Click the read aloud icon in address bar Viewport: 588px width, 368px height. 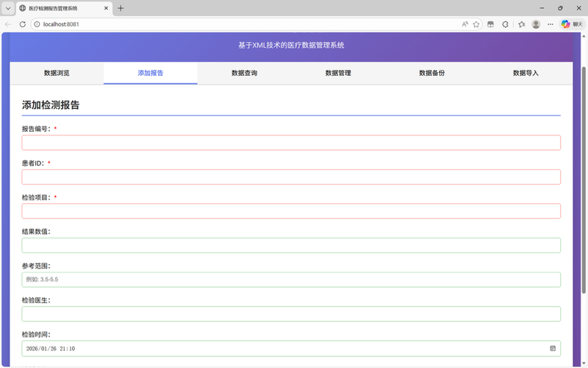coord(465,24)
